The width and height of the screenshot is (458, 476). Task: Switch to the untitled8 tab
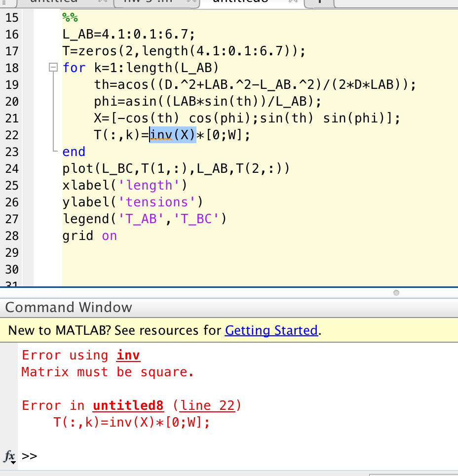(240, 2)
